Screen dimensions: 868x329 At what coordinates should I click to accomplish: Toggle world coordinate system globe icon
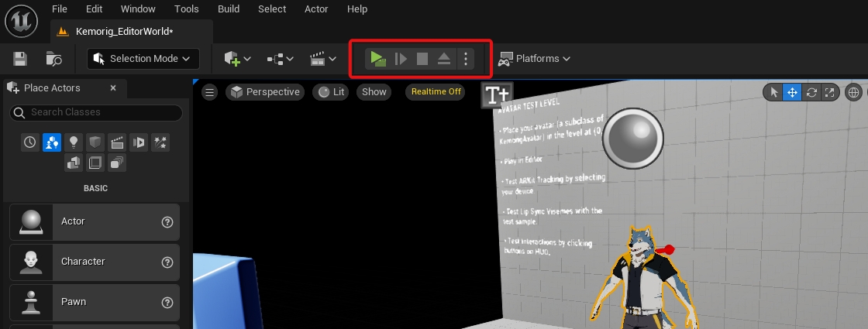pyautogui.click(x=855, y=92)
